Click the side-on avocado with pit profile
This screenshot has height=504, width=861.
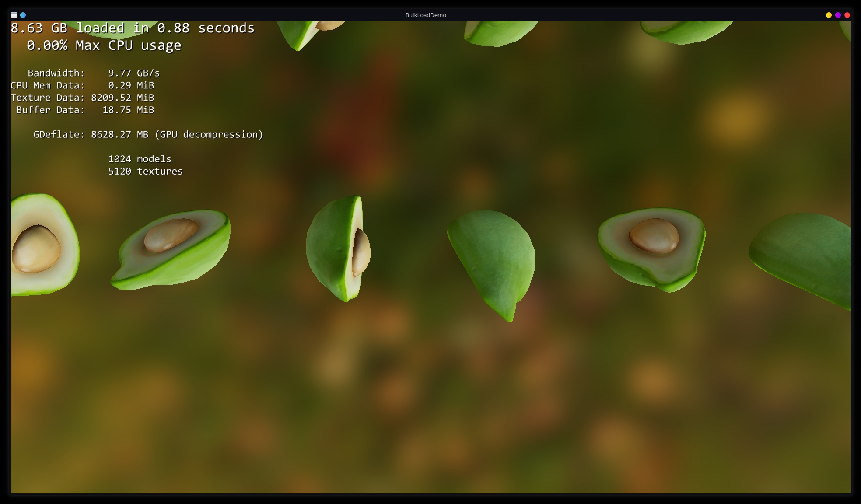(339, 248)
